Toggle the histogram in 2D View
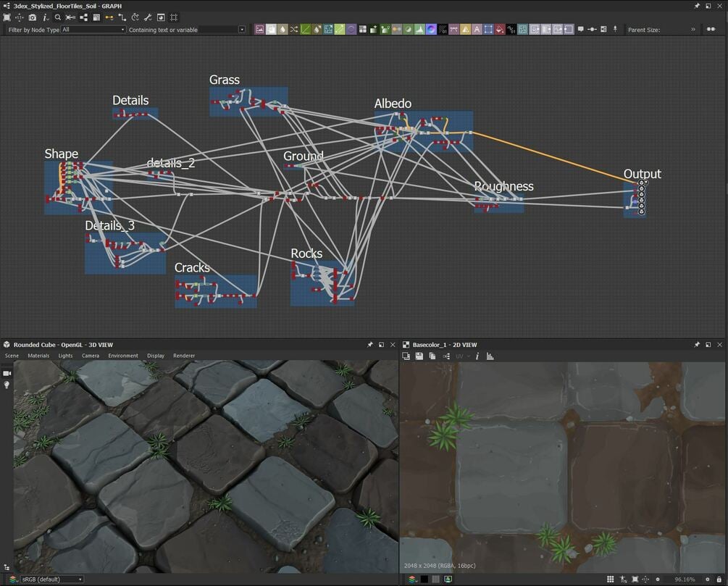728x586 pixels. coord(490,356)
